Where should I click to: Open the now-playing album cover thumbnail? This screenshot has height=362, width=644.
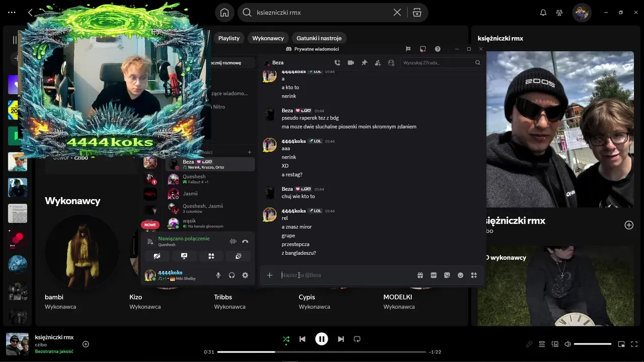coord(17,344)
